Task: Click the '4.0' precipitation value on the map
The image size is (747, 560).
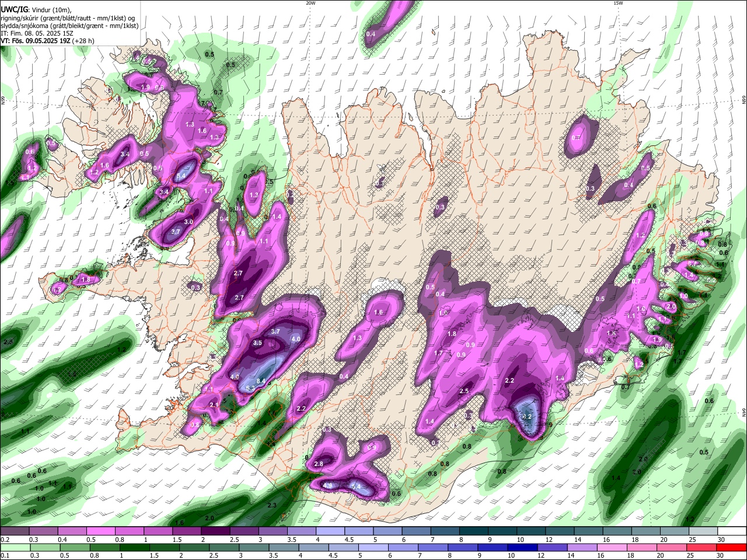Action: 296,339
